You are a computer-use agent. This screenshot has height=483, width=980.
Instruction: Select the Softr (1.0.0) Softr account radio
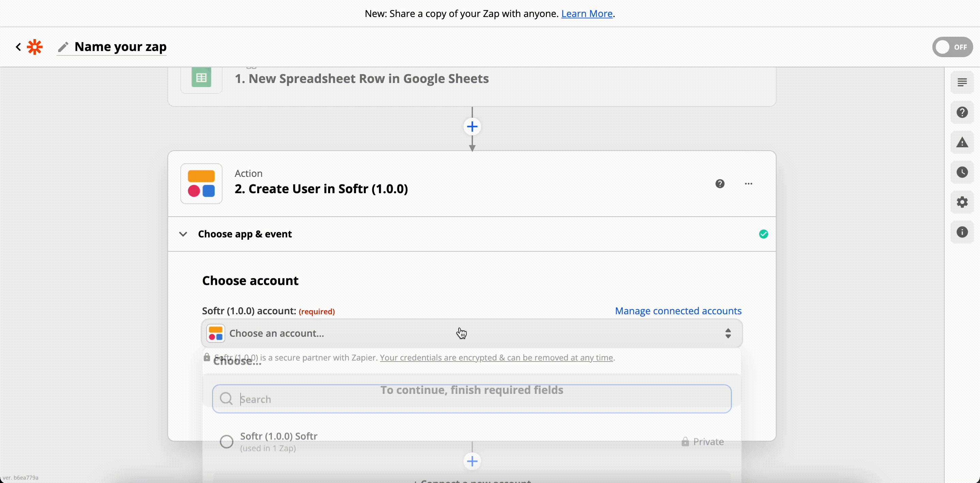[x=227, y=442]
